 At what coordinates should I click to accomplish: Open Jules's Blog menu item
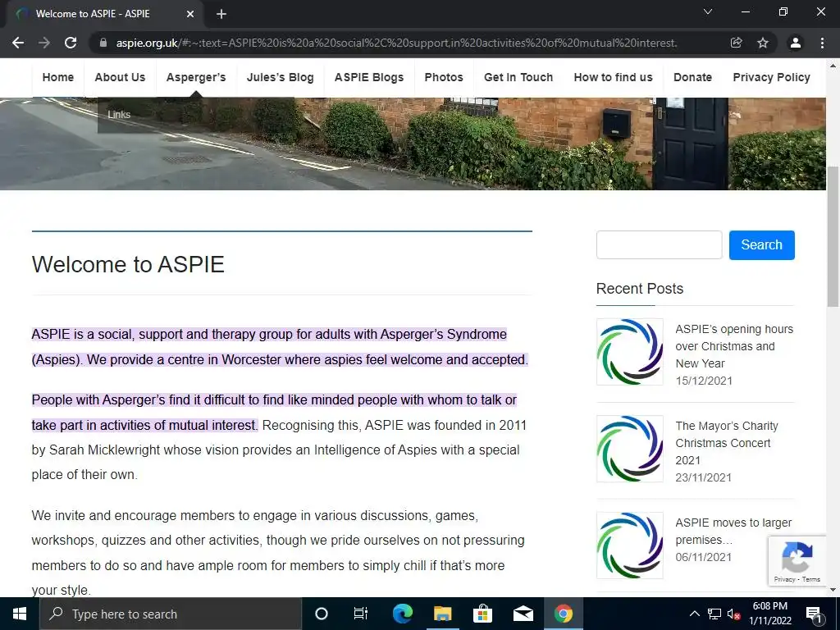[281, 77]
